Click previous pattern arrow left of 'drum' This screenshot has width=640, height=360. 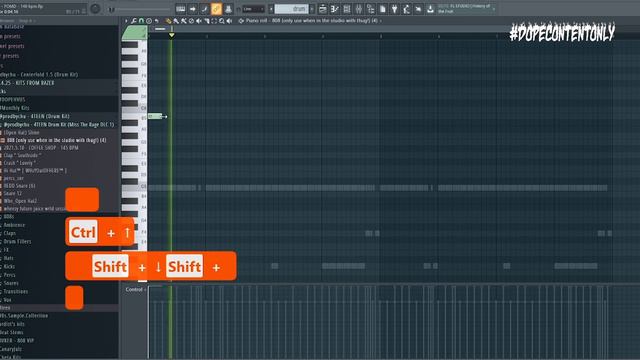(271, 9)
